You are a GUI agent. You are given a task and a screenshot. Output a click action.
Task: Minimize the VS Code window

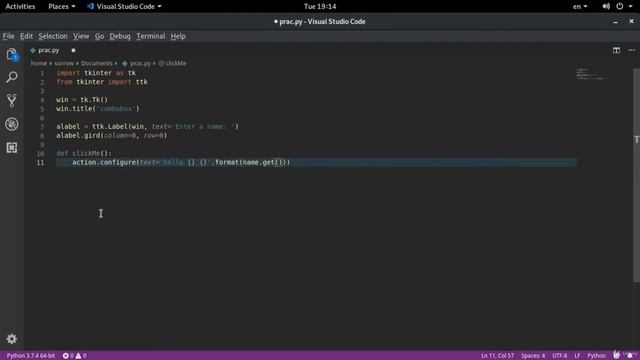click(616, 22)
